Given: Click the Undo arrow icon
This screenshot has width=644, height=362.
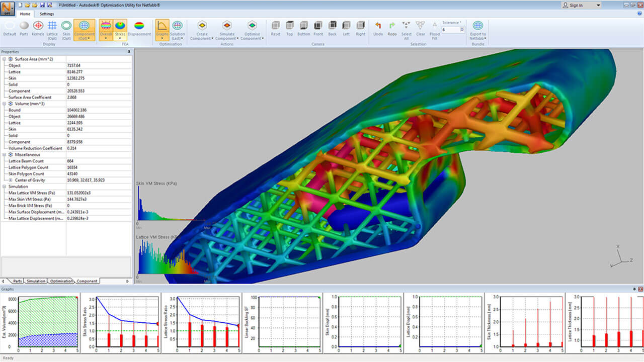Looking at the screenshot, I should point(378,26).
